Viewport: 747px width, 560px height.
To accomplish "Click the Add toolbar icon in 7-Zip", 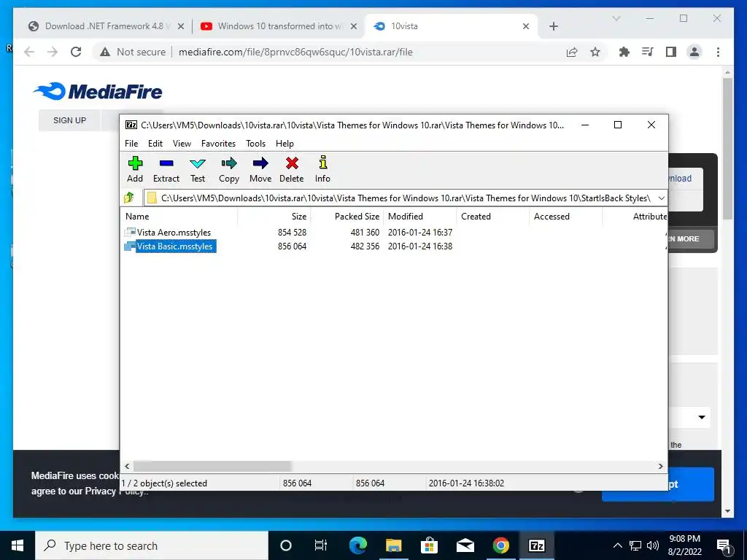I will 135,169.
